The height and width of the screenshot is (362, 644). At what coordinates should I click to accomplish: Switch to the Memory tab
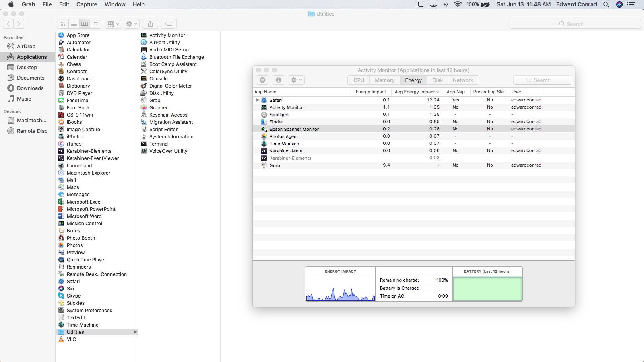[x=385, y=80]
